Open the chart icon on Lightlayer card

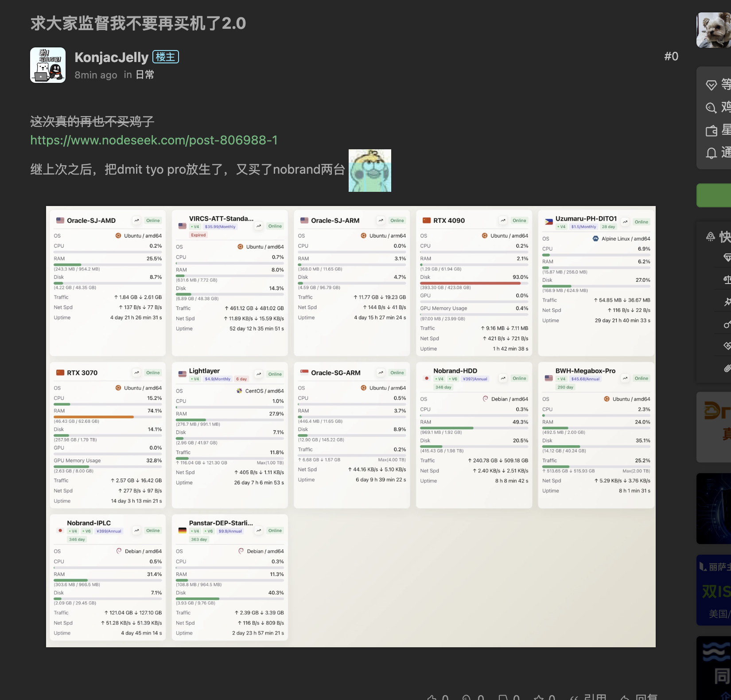[x=259, y=374]
